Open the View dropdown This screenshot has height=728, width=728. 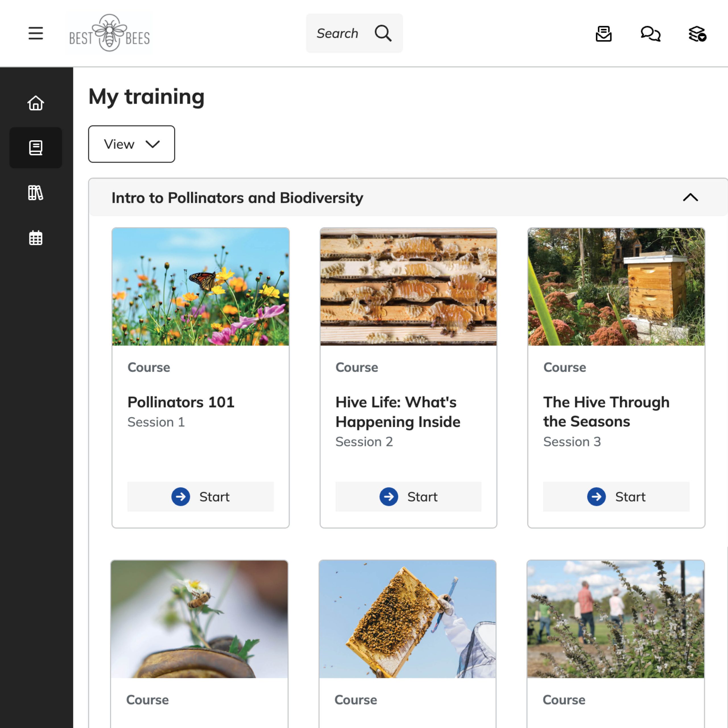131,144
